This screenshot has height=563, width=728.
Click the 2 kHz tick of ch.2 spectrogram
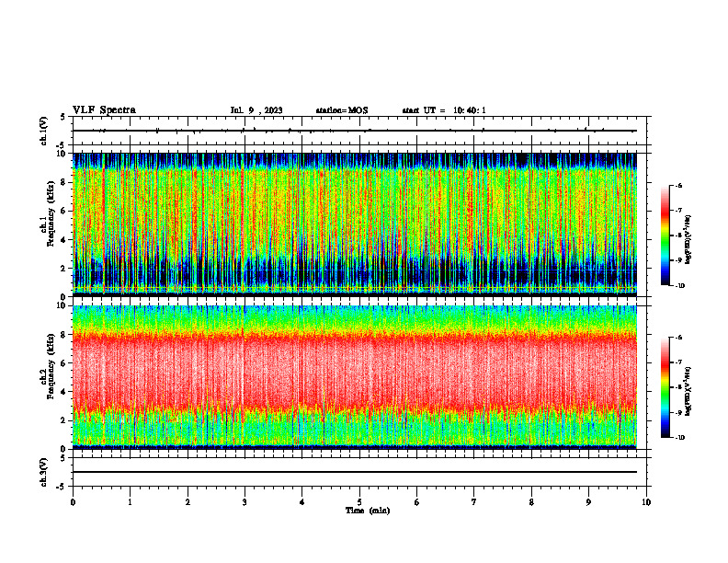64,420
